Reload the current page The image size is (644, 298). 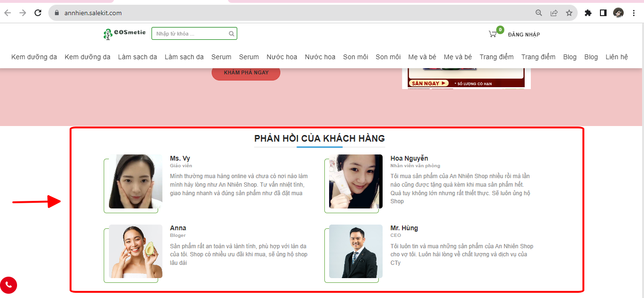pos(38,13)
